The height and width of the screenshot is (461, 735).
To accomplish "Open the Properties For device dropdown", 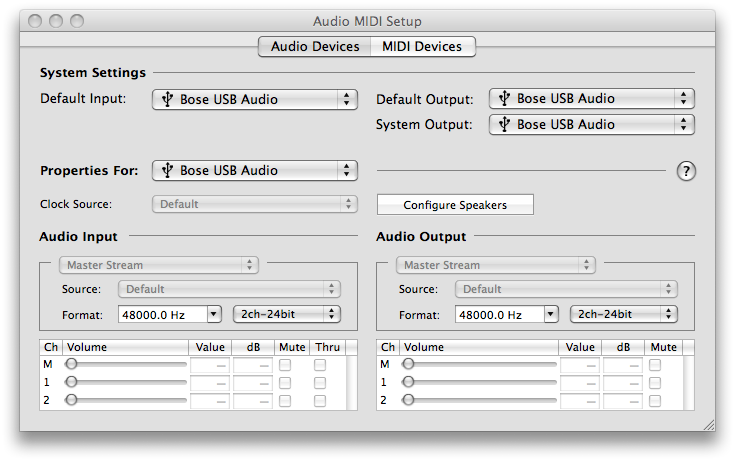I will pos(255,171).
